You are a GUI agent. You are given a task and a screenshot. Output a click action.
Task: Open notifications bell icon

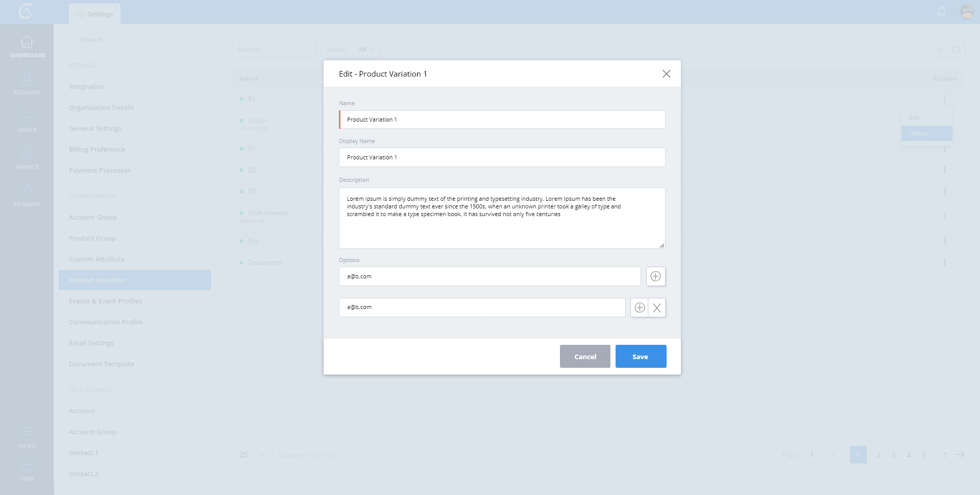(942, 11)
